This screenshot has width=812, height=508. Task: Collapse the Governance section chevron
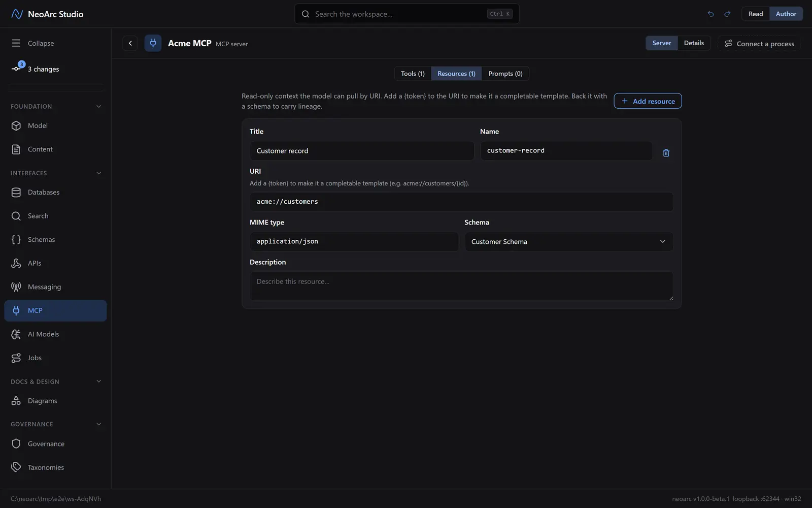pyautogui.click(x=99, y=424)
